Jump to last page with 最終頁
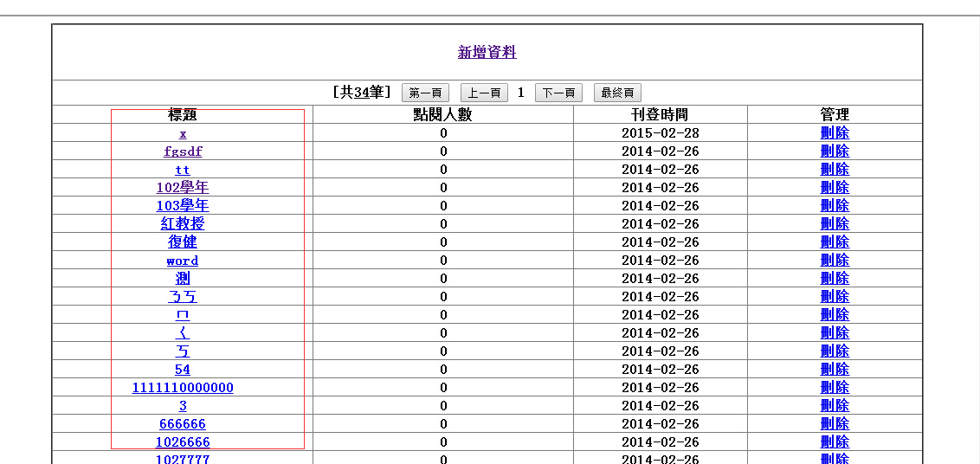980x464 pixels. tap(617, 93)
